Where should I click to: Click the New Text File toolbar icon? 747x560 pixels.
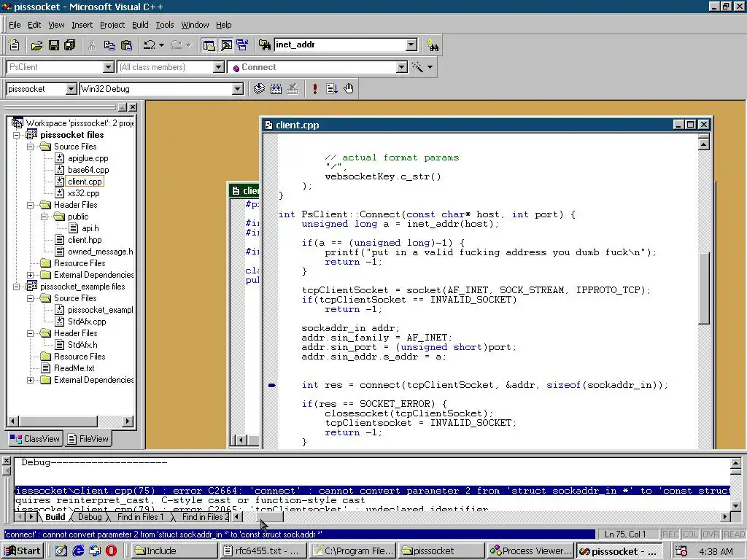(x=15, y=45)
